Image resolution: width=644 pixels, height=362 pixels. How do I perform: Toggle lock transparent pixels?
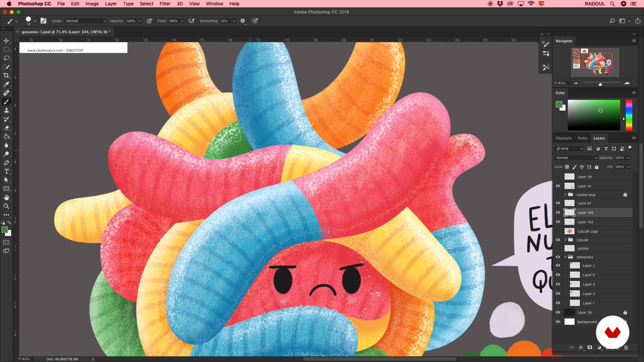point(567,167)
